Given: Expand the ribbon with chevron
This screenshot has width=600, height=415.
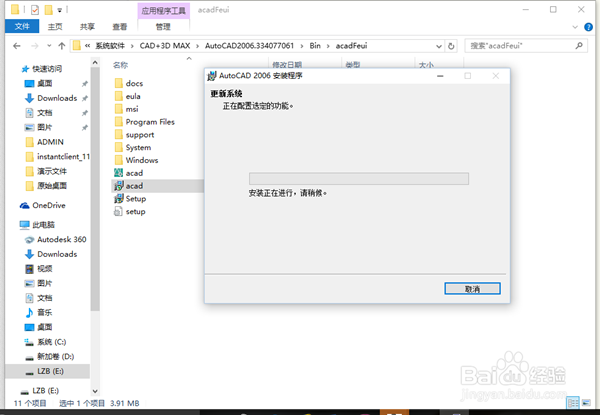Looking at the screenshot, I should (575, 27).
